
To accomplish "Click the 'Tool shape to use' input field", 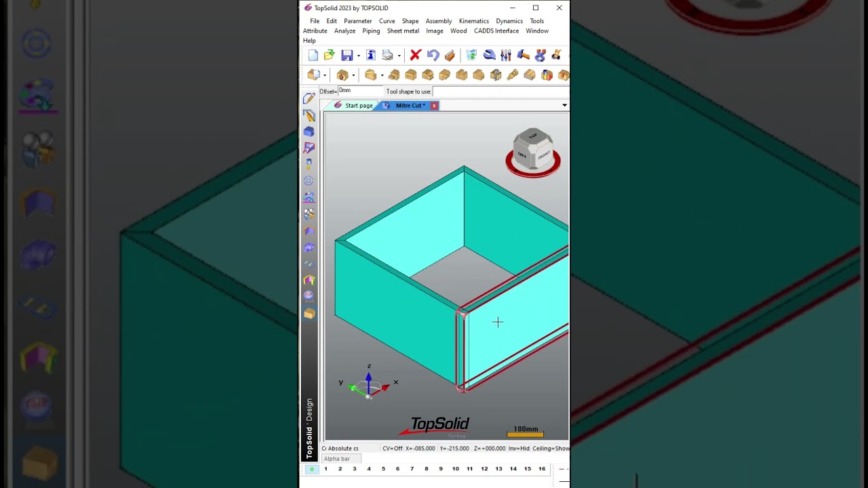I will click(500, 91).
